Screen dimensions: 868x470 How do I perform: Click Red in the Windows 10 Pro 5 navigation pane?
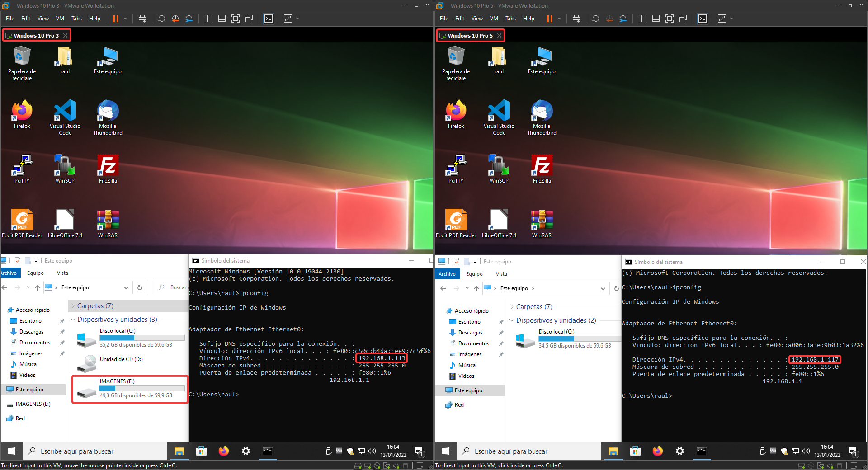[x=459, y=405]
